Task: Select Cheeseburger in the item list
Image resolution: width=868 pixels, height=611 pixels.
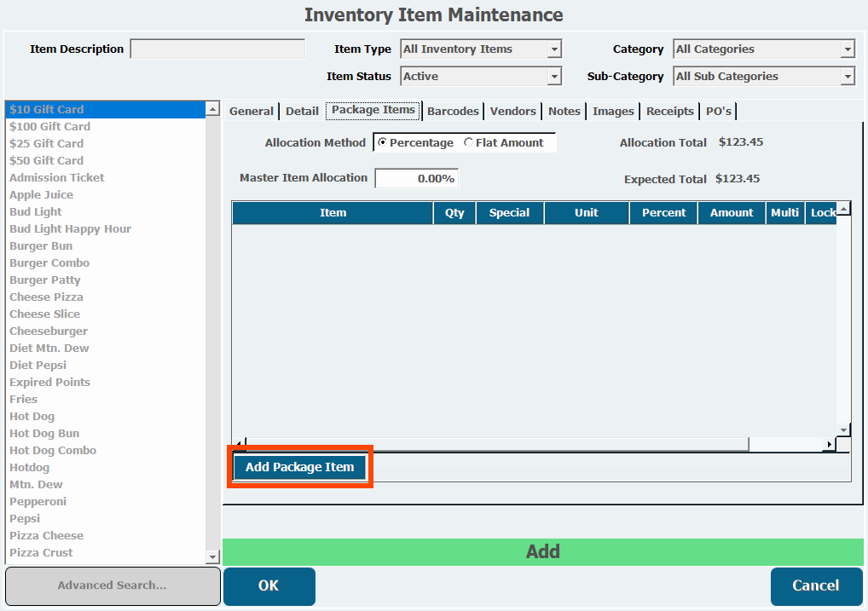Action: 49,331
